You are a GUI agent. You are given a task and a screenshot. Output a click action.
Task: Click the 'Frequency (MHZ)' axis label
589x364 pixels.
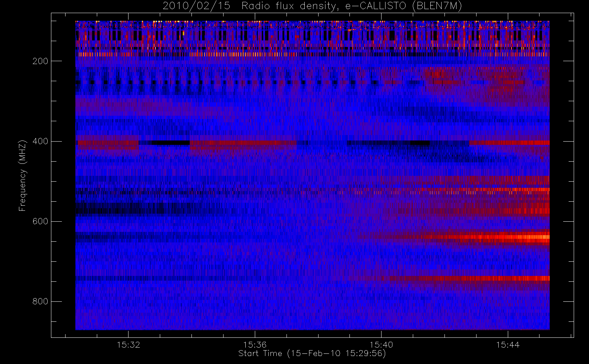(23, 175)
